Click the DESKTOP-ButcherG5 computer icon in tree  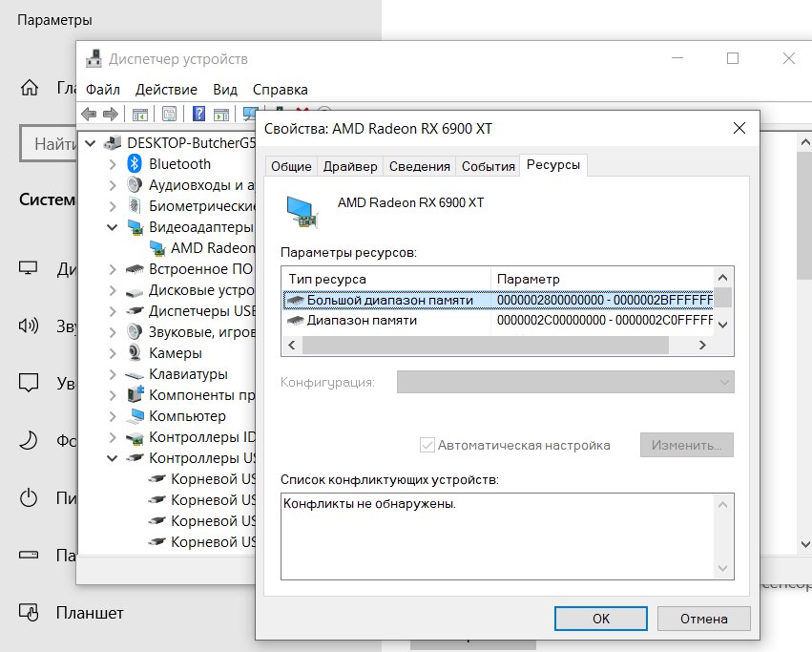click(113, 142)
